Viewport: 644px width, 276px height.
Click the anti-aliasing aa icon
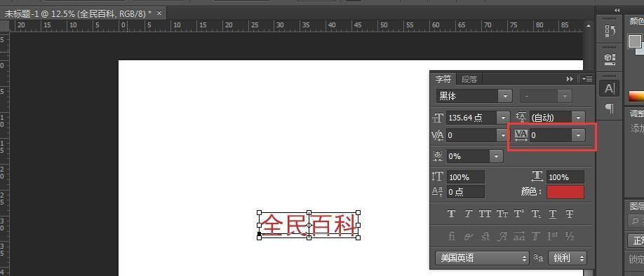click(x=539, y=258)
